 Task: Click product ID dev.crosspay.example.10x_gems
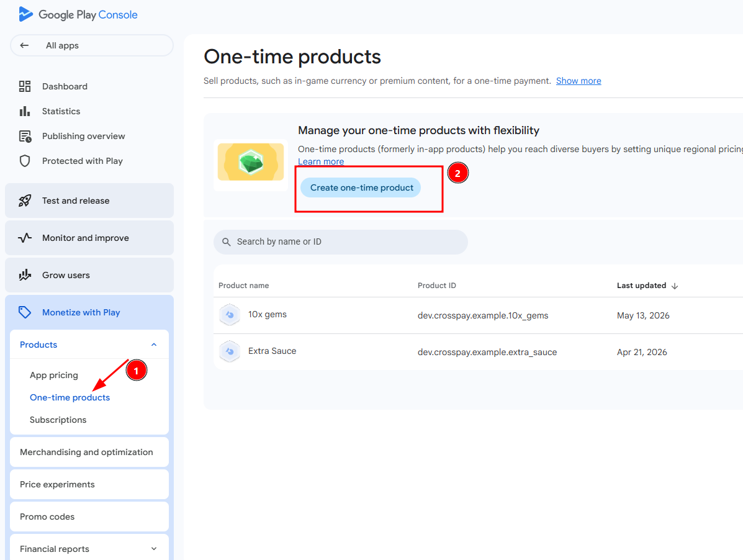[x=483, y=315]
